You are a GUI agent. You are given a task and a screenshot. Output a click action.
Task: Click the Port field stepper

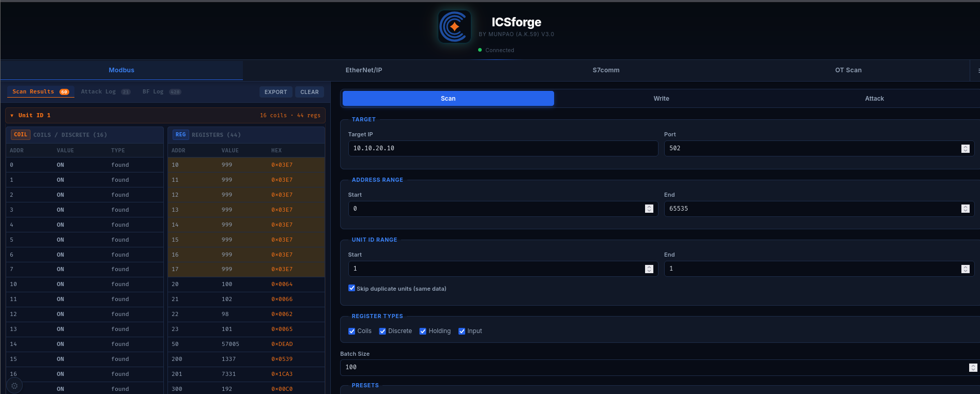pos(965,149)
